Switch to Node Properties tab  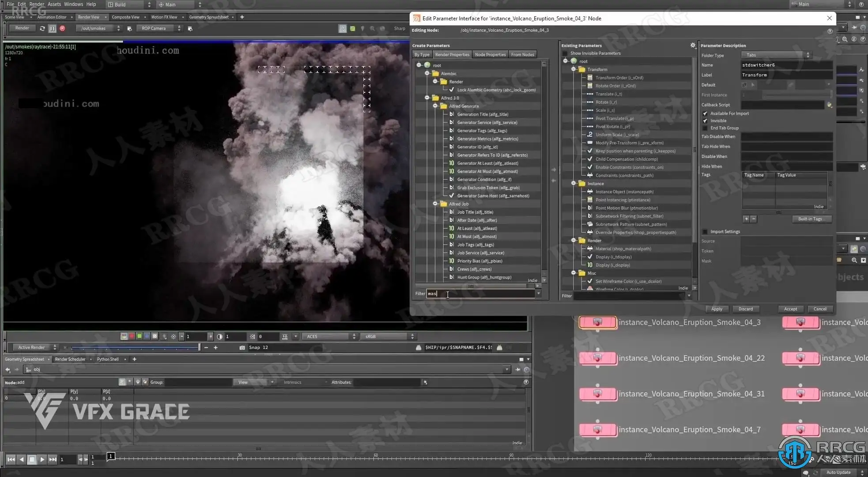coord(490,55)
